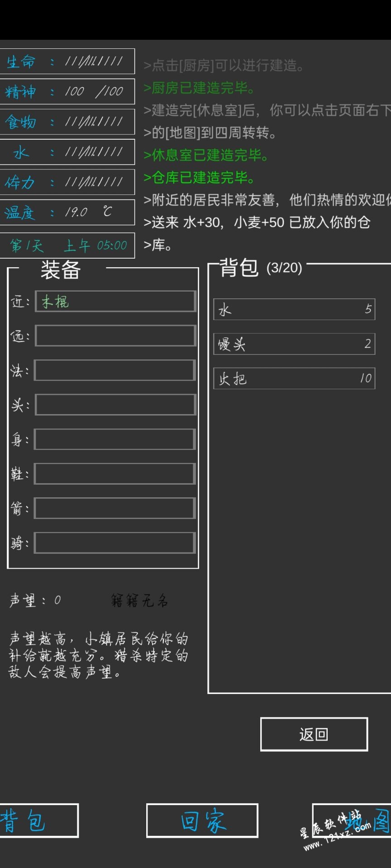Viewport: 391px width, 868px height.
Task: Select the 馒头 item in backpack
Action: pyautogui.click(x=294, y=344)
